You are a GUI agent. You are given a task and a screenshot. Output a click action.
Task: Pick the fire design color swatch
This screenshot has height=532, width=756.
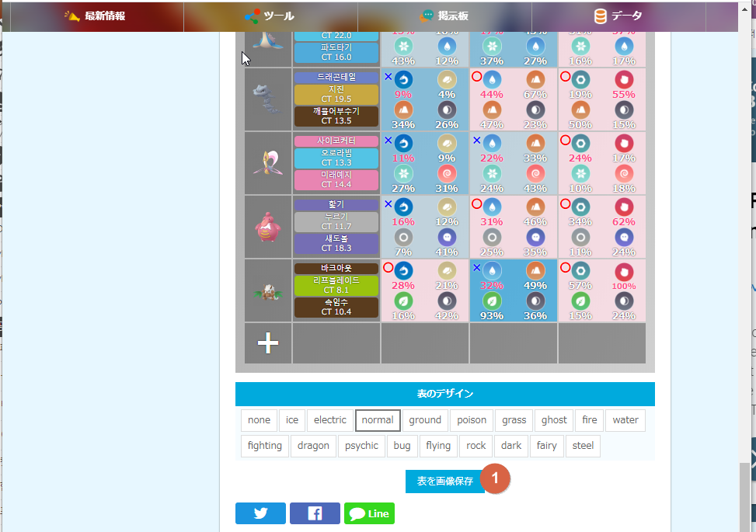click(589, 419)
